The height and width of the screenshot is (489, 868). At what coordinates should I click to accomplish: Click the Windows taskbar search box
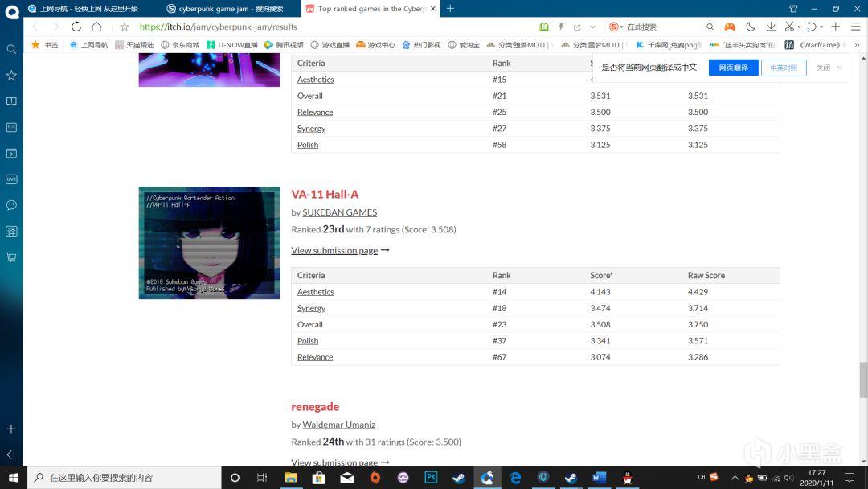(x=125, y=478)
